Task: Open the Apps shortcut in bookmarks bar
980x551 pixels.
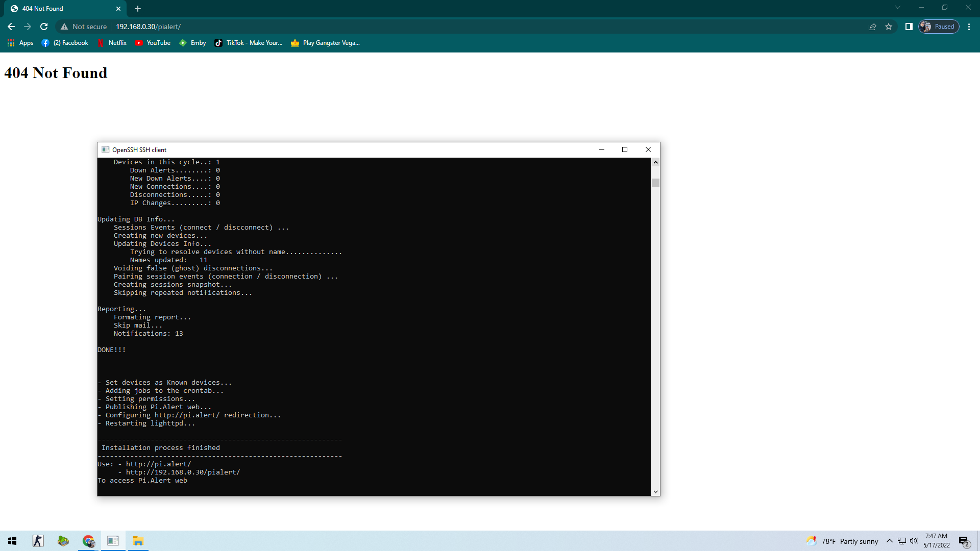Action: pos(20,43)
